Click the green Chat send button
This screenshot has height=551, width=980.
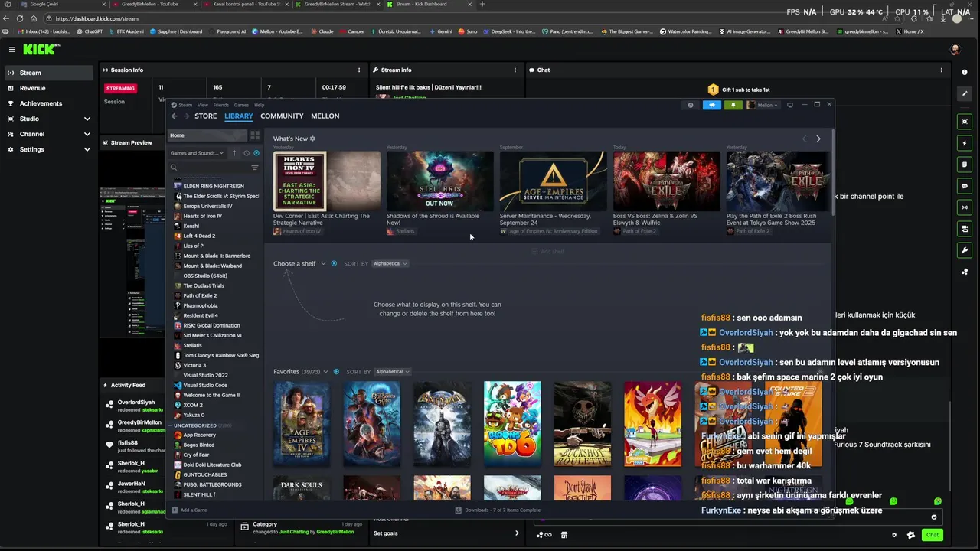tap(932, 535)
